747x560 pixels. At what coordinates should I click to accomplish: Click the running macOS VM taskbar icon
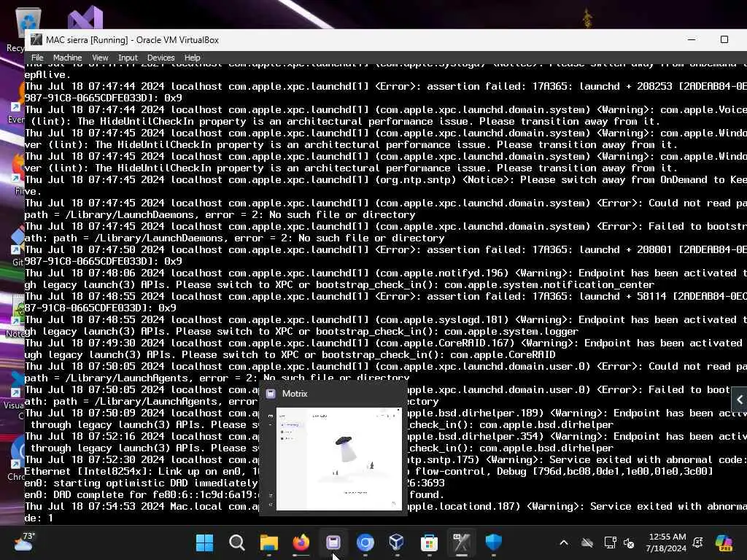[x=461, y=542]
